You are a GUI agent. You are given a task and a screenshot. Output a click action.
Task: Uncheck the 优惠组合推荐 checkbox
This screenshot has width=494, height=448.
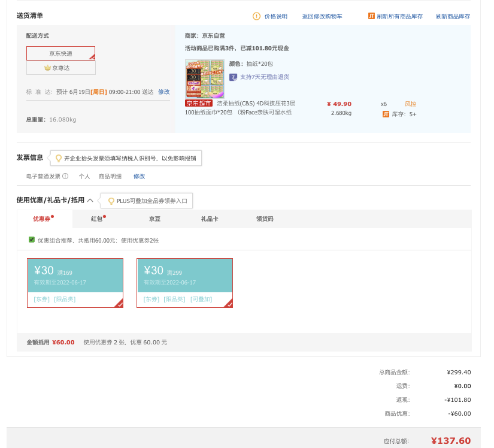(x=32, y=240)
